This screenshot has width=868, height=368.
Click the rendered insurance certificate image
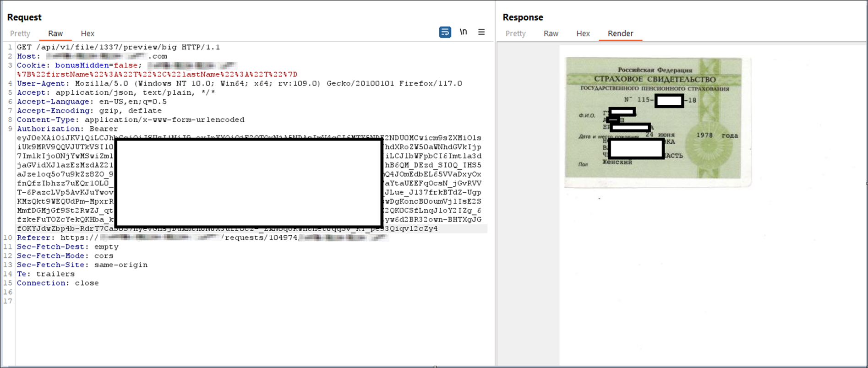pyautogui.click(x=658, y=122)
